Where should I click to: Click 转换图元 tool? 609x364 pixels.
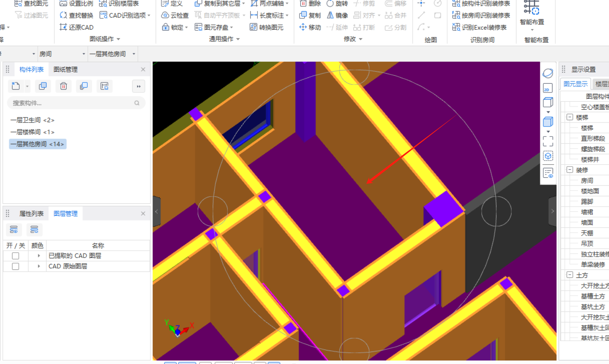pos(267,27)
